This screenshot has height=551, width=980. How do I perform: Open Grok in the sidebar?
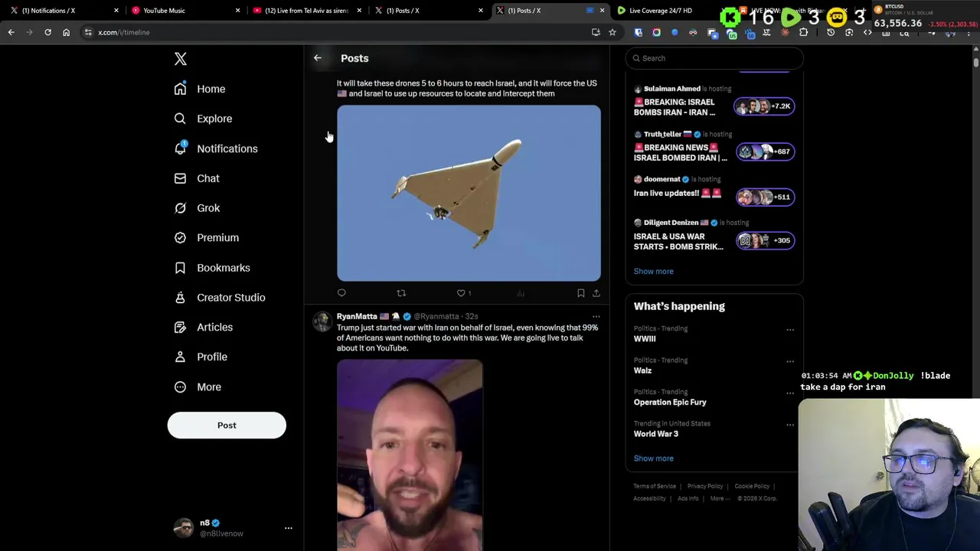[x=197, y=208]
